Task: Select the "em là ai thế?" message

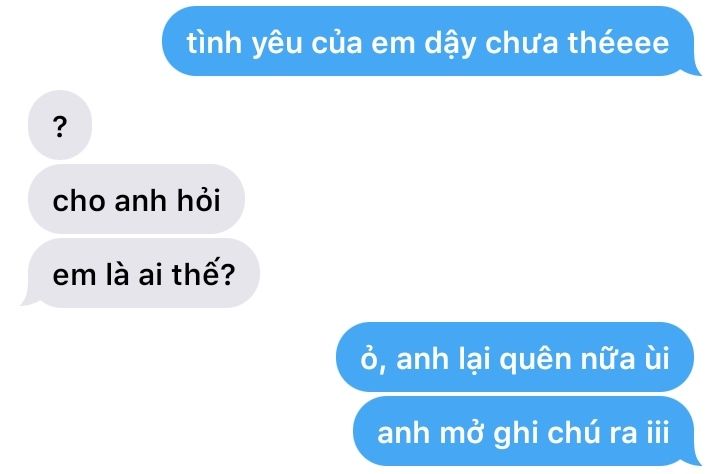Action: point(141,273)
